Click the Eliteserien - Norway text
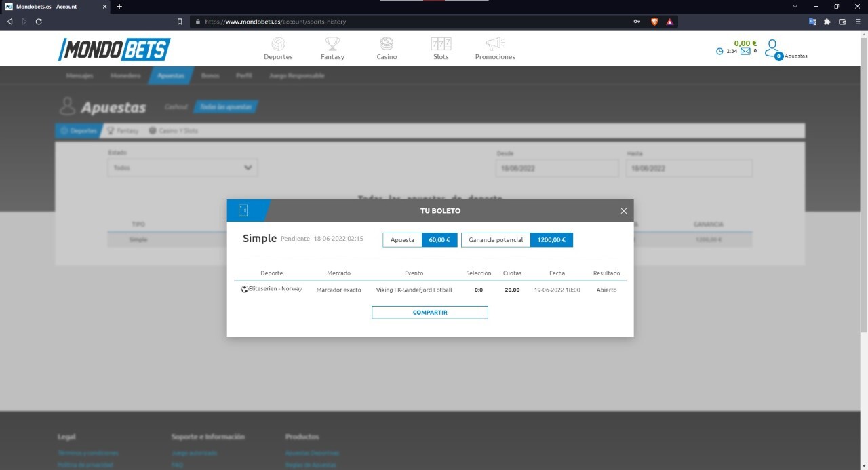 (275, 289)
